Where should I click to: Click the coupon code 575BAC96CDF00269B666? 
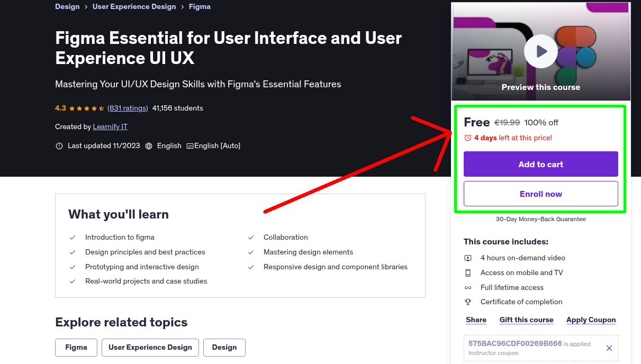[x=515, y=343]
